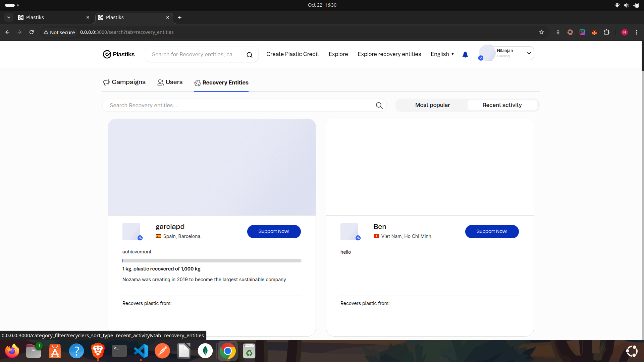This screenshot has height=362, width=644.
Task: Switch to the Campaigns tab
Action: [x=124, y=82]
